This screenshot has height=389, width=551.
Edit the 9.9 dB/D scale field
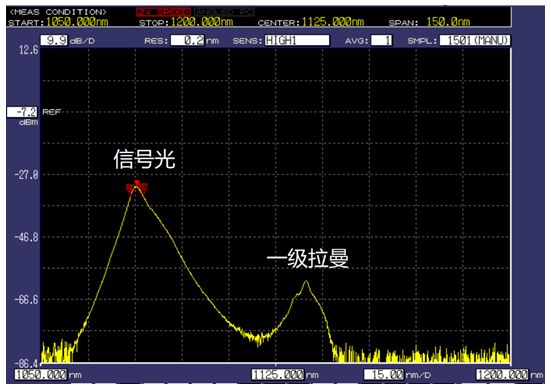pyautogui.click(x=54, y=40)
